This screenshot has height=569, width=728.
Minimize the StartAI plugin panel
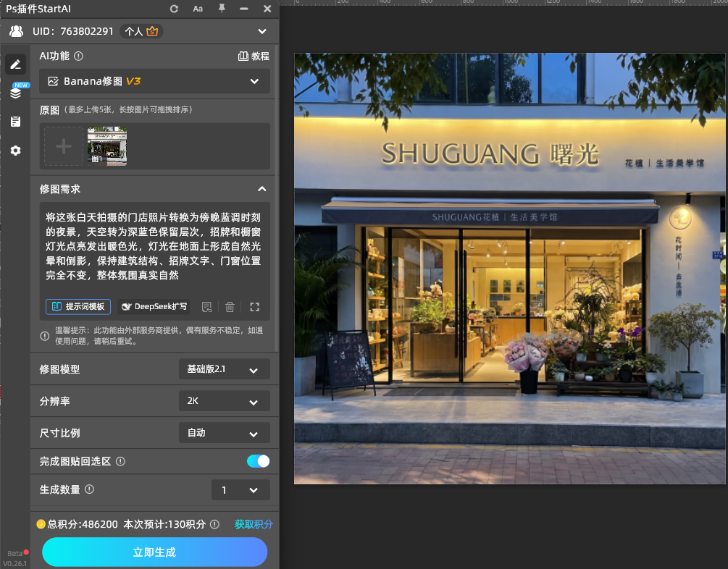tap(244, 9)
